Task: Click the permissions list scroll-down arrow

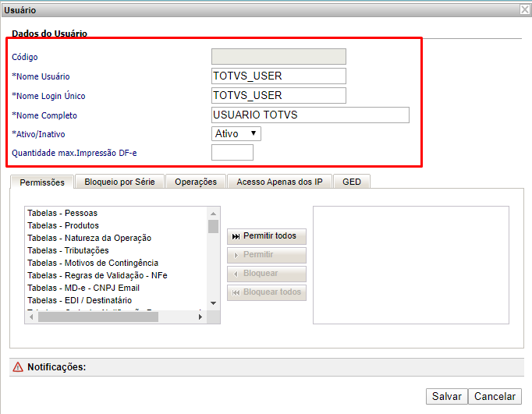Action: coord(213,303)
